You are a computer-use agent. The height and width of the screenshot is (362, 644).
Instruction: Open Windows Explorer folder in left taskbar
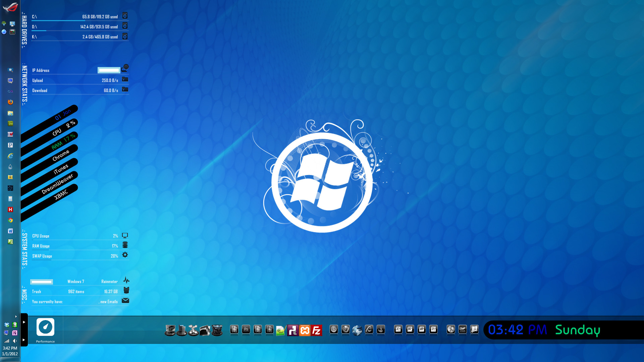tap(10, 113)
